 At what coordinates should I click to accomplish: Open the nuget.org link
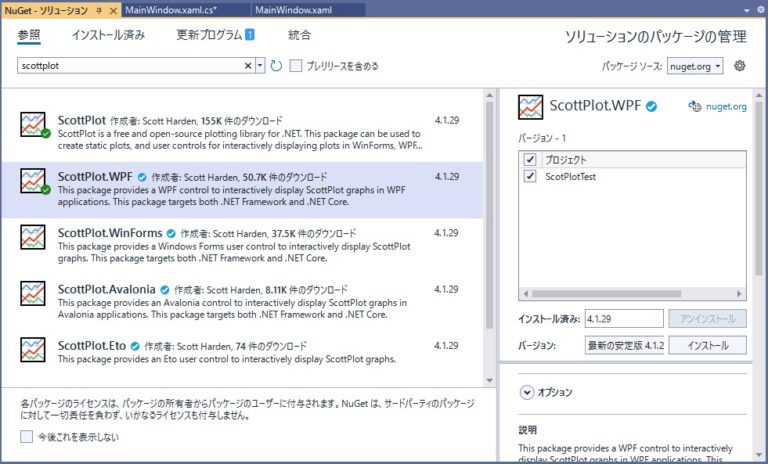tap(717, 106)
